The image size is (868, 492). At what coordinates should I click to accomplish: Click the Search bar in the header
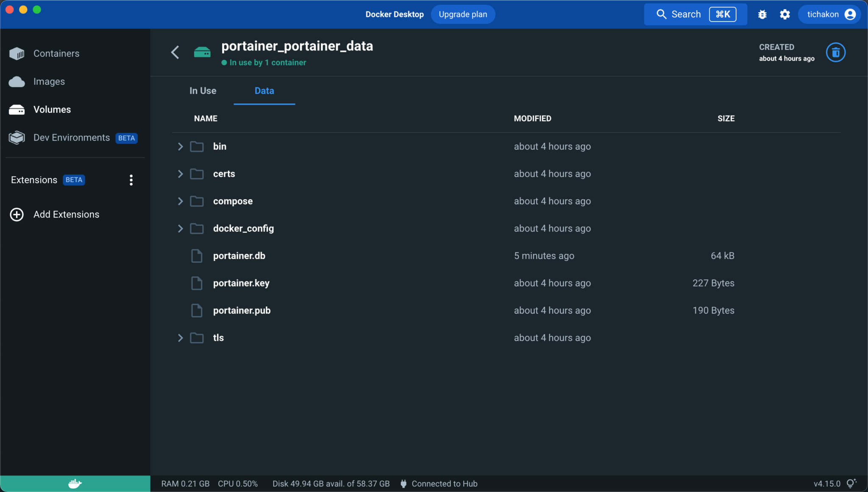[x=685, y=14]
